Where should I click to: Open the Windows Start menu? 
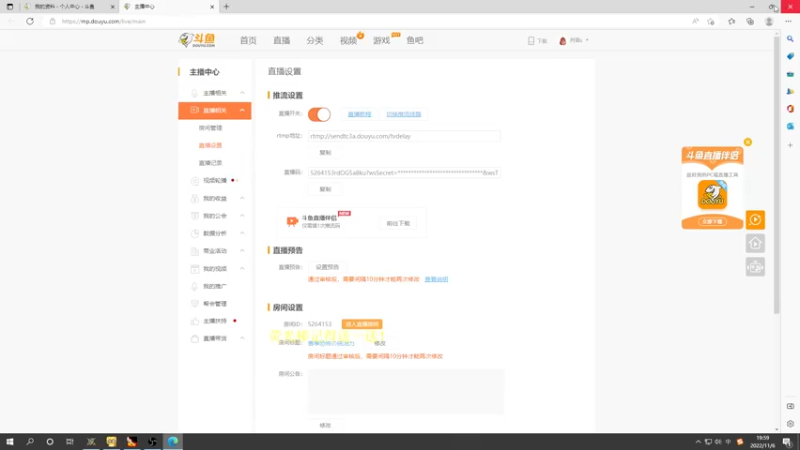click(10, 442)
